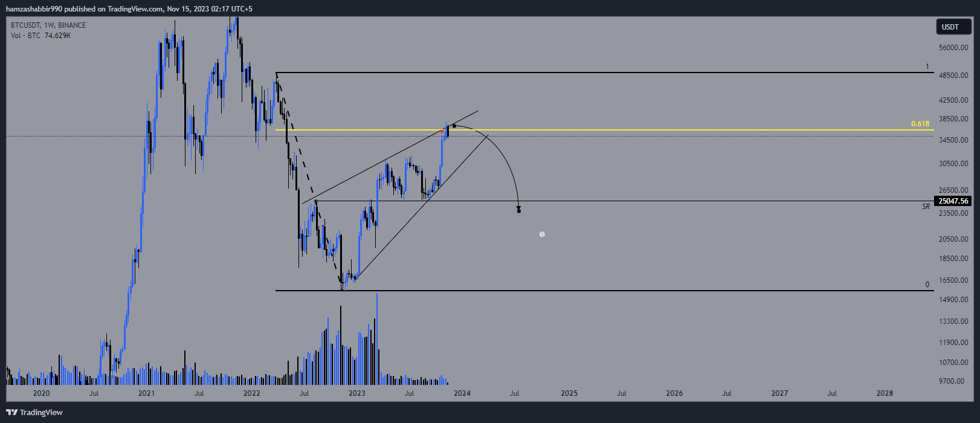The image size is (980, 423).
Task: Click the Vol · BTC 74.629K indicator label
Action: pos(40,36)
